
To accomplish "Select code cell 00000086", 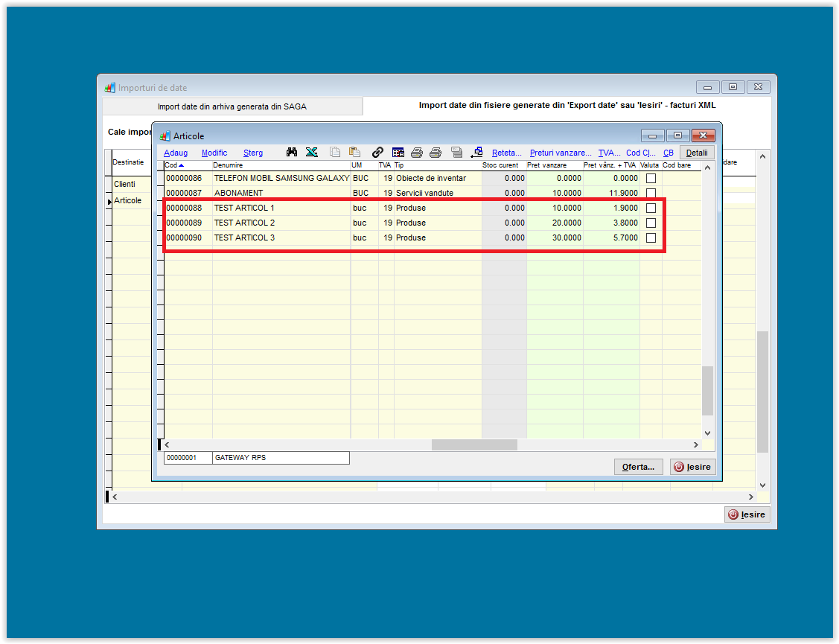I will click(x=188, y=178).
